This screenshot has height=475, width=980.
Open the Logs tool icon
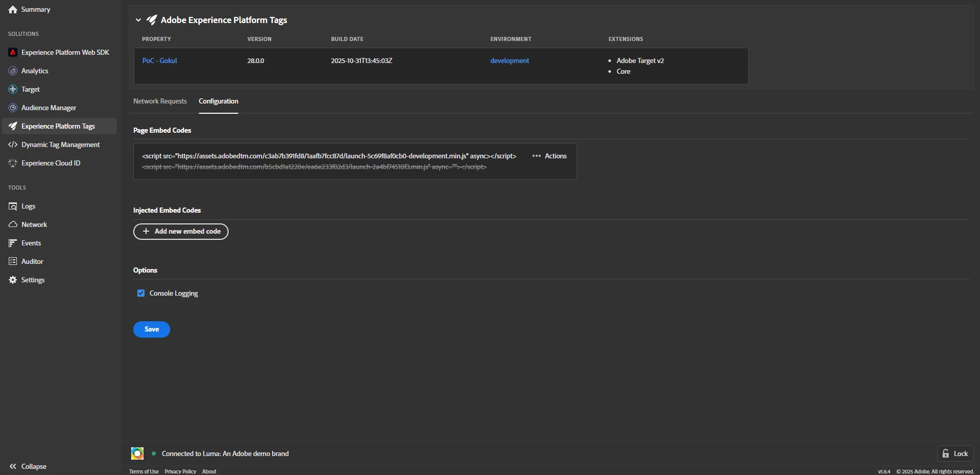click(13, 206)
